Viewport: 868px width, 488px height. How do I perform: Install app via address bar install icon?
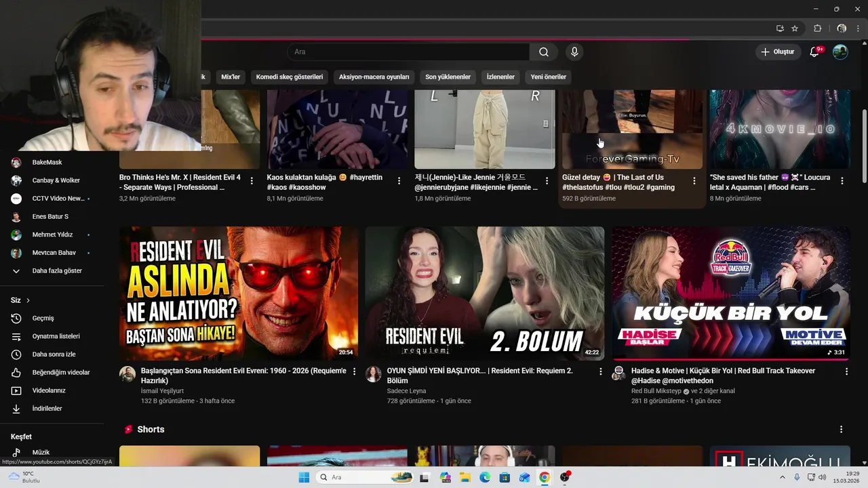coord(780,28)
